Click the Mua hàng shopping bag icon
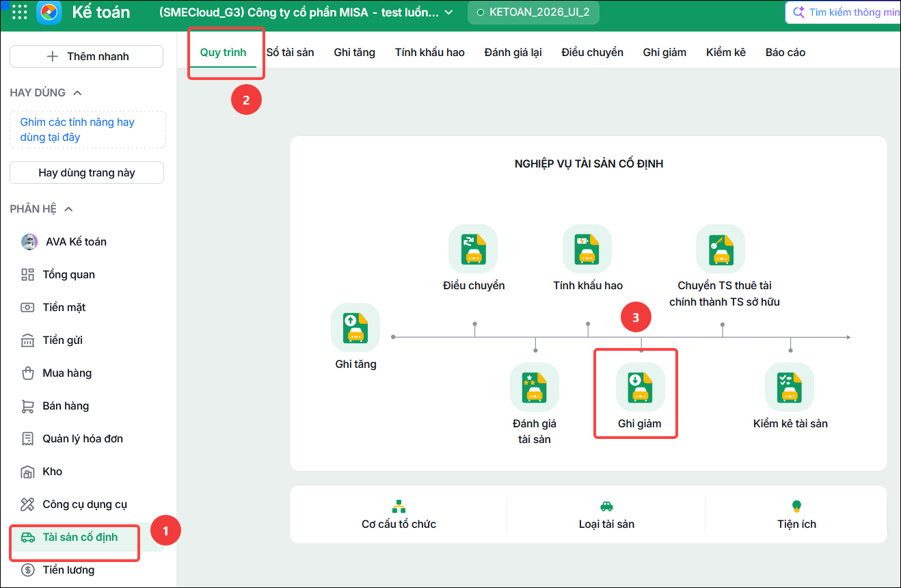This screenshot has height=588, width=901. point(28,373)
